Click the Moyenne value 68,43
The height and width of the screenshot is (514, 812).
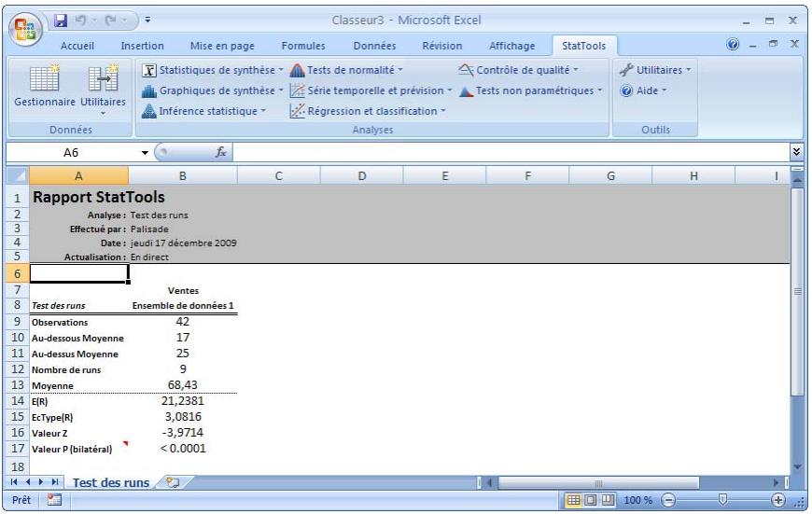(x=182, y=385)
